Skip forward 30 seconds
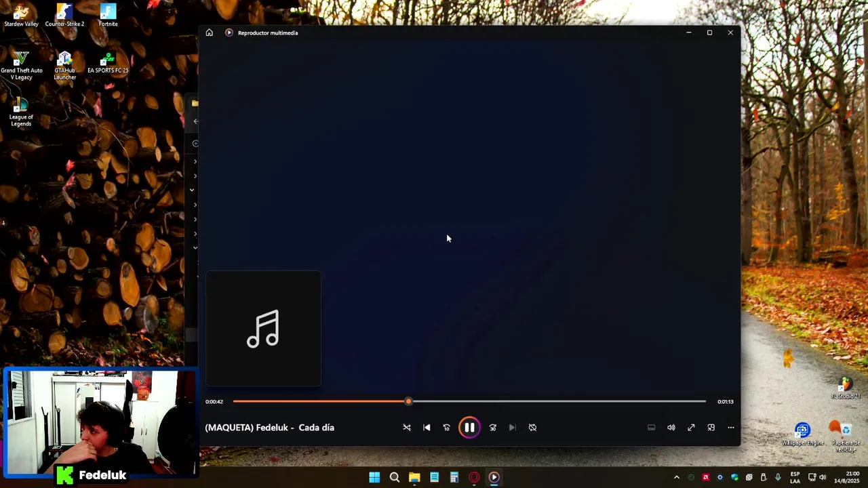The width and height of the screenshot is (868, 488). coord(493,428)
